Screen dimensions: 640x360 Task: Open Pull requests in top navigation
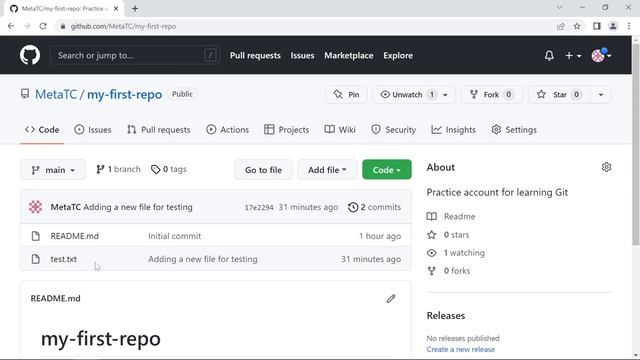point(255,56)
